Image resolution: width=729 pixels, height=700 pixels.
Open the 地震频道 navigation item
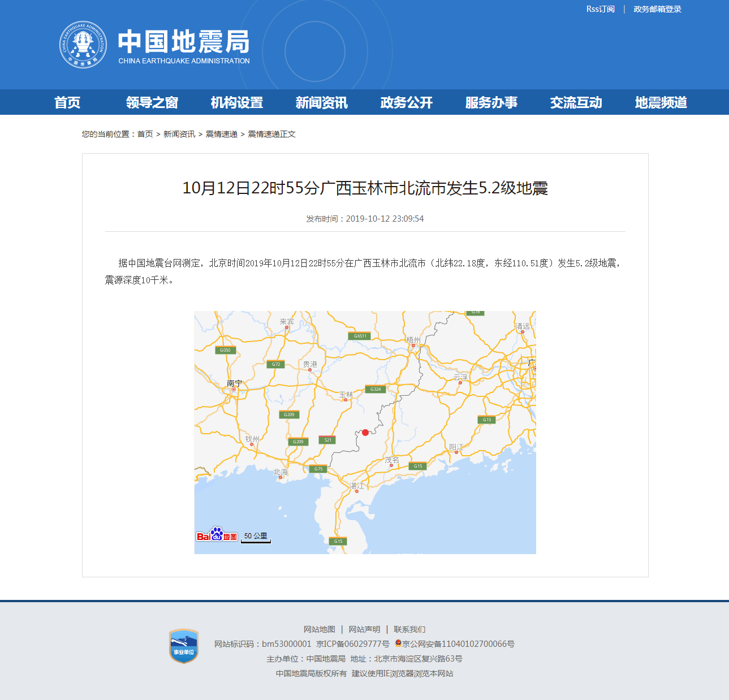point(661,102)
